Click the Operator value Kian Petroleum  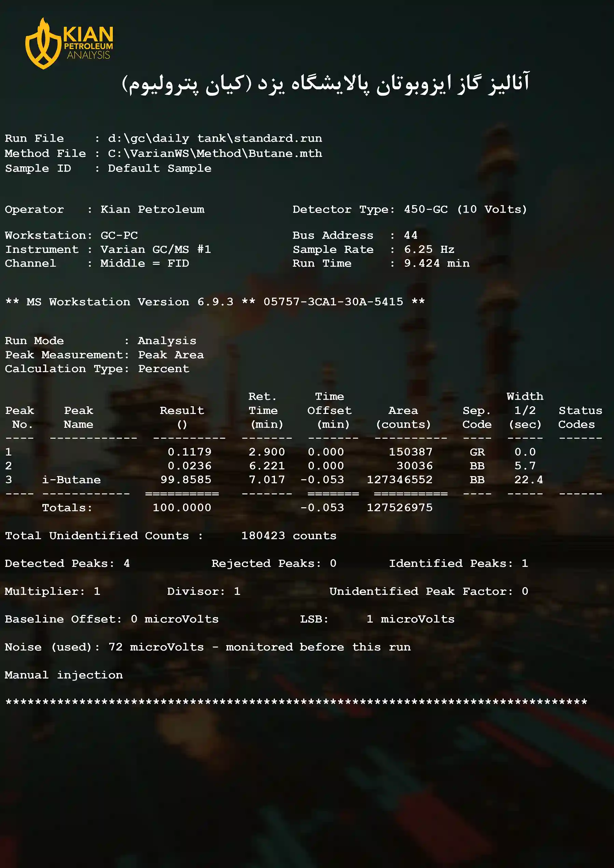[152, 210]
